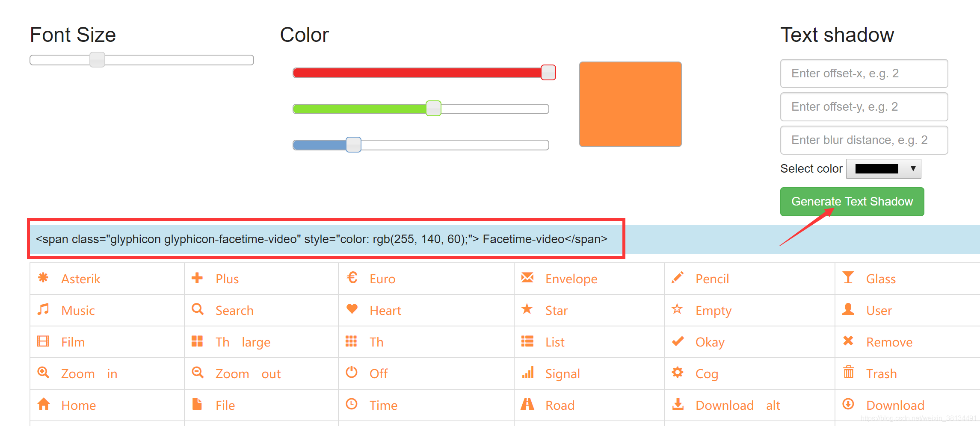Select the Music glyphicon
Viewport: 980px width, 426px height.
(77, 310)
